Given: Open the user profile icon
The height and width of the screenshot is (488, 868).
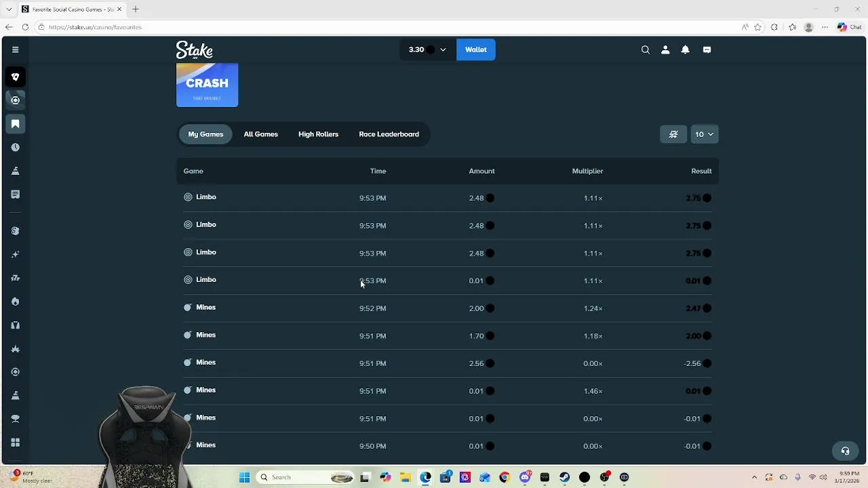Looking at the screenshot, I should (x=665, y=49).
